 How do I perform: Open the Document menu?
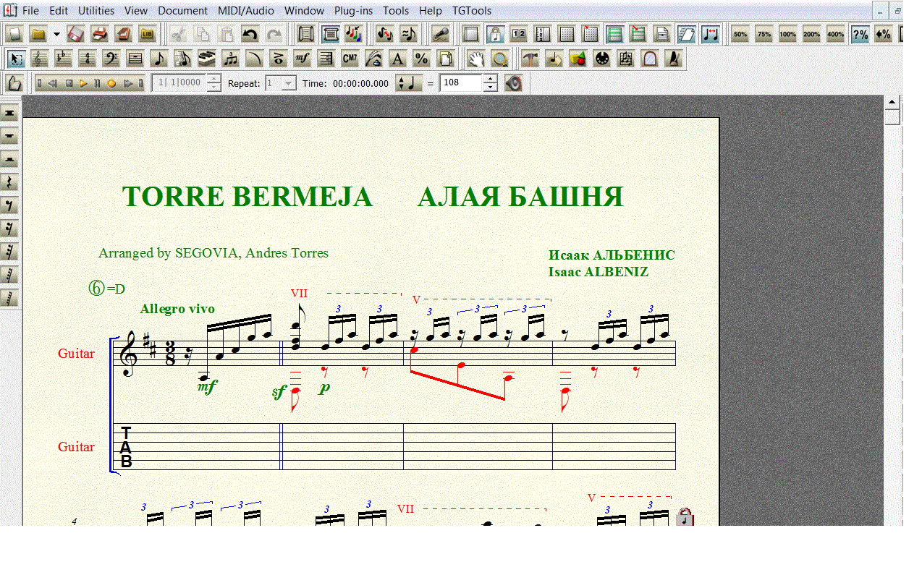[182, 11]
